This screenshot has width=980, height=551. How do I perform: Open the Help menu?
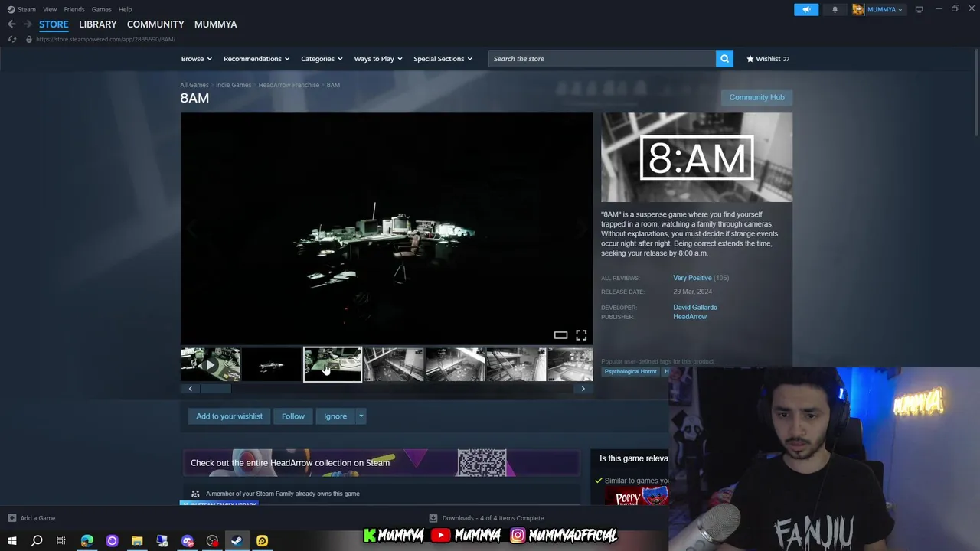pos(125,9)
